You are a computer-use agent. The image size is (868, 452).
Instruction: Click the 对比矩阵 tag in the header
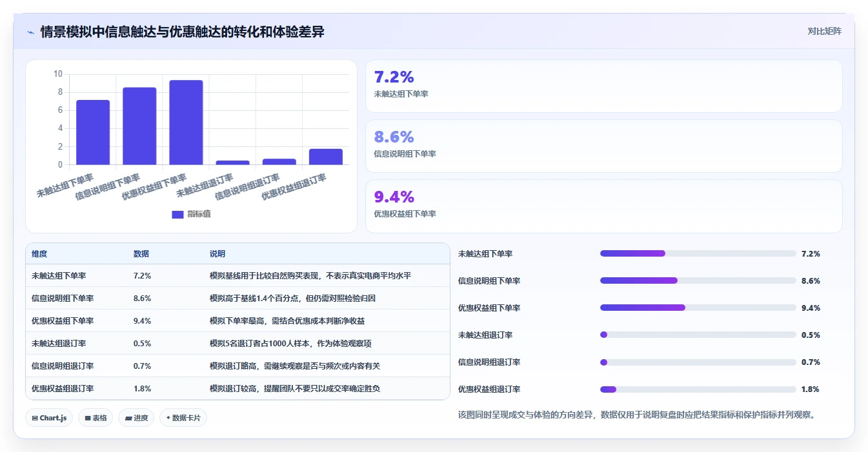(825, 31)
